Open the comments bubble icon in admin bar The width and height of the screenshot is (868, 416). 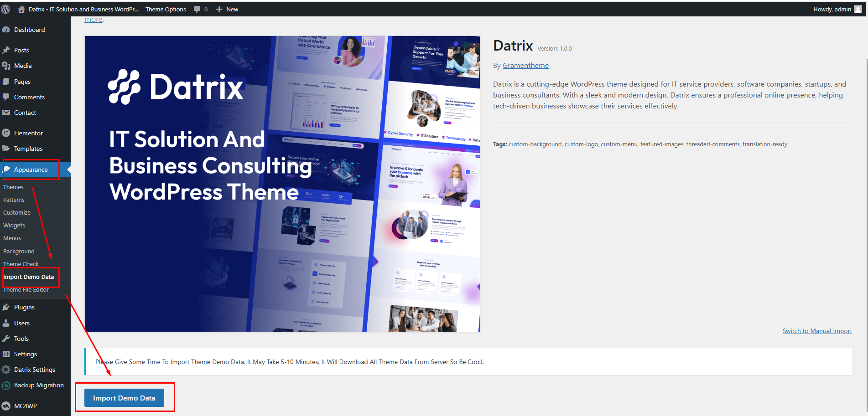coord(197,9)
